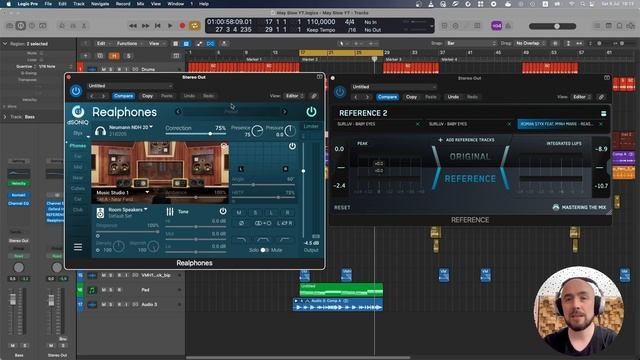Click the Mastering The Mix logo link
This screenshot has width=640, height=360.
point(579,207)
